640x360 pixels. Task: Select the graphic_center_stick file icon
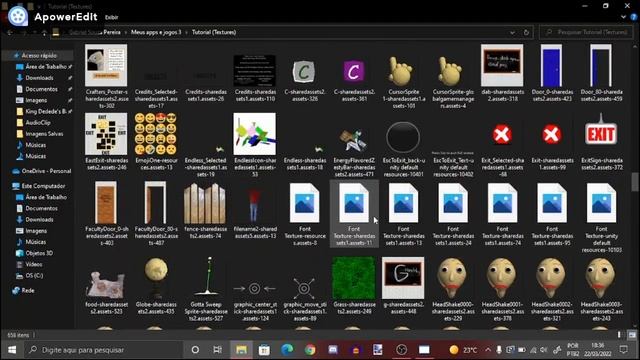click(254, 289)
